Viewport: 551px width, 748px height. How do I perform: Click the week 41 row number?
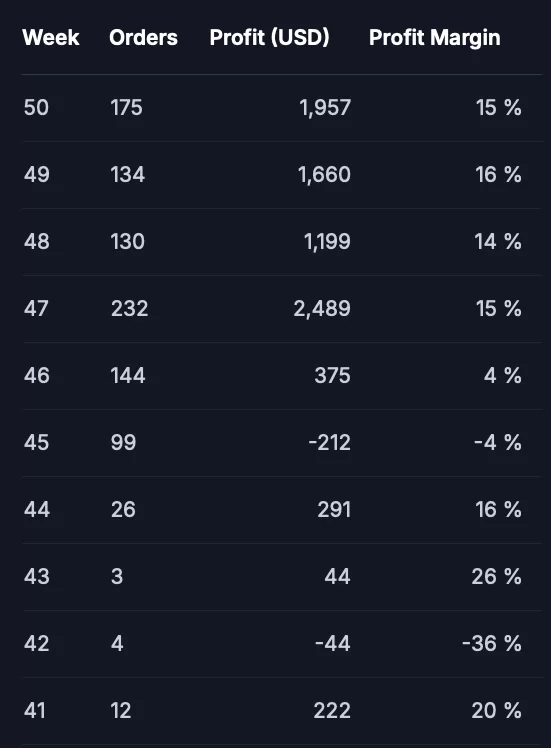(35, 711)
